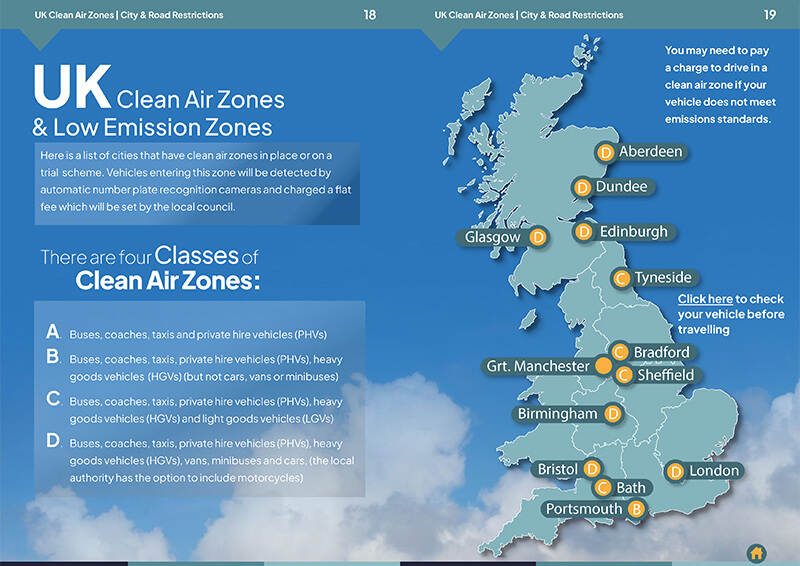The image size is (800, 566).
Task: Click the Bath class C marker
Action: (x=603, y=487)
